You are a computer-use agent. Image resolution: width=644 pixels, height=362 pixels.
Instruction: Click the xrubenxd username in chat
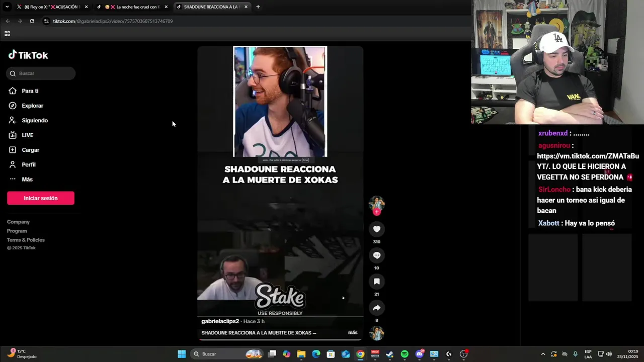coord(552,133)
